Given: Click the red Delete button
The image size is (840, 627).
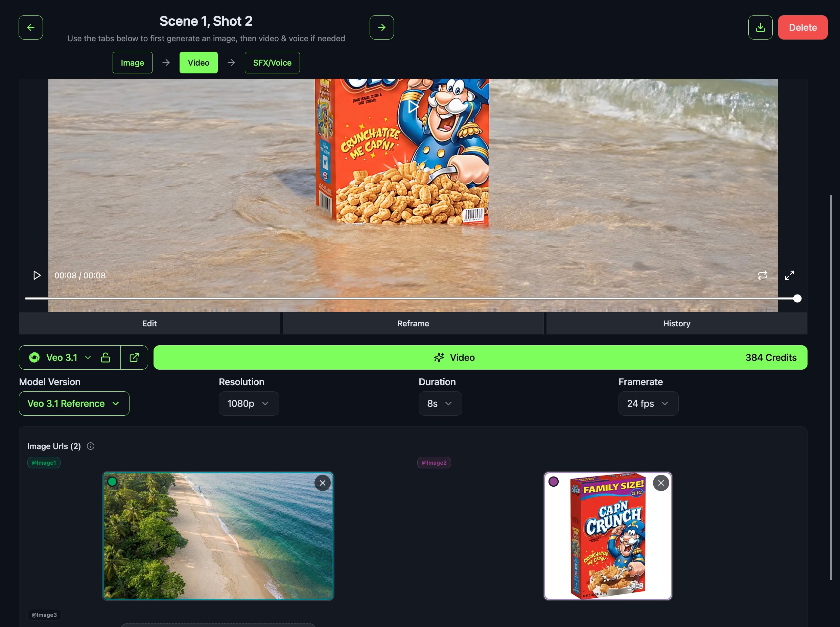Looking at the screenshot, I should pyautogui.click(x=802, y=27).
